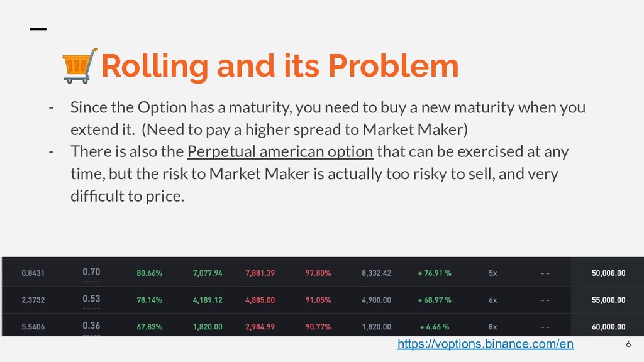Click the 2,984.99 red ask price
Image resolution: width=644 pixels, height=362 pixels.
pyautogui.click(x=259, y=327)
